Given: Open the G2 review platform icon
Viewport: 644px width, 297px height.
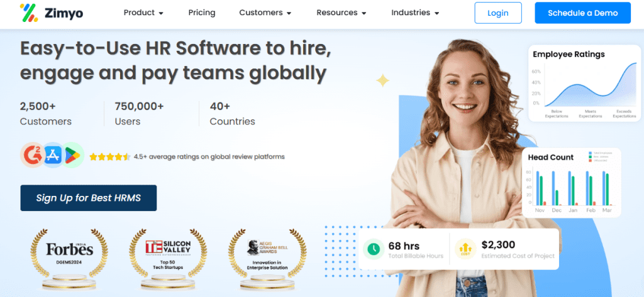Looking at the screenshot, I should pos(32,156).
